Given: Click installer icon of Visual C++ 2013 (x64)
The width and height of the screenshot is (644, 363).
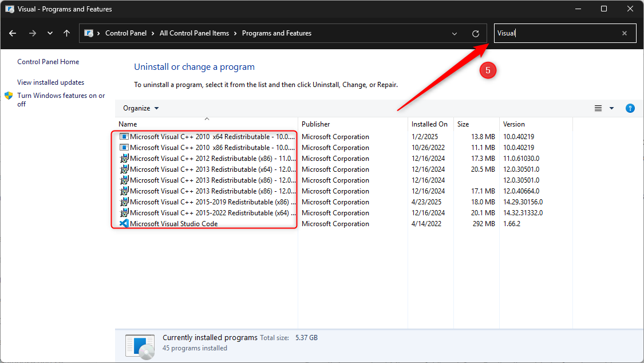Looking at the screenshot, I should (124, 169).
